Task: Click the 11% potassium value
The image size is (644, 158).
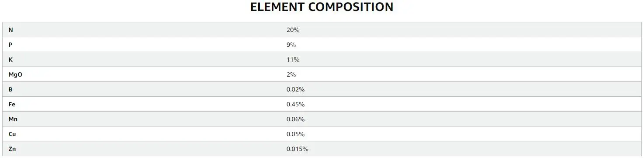Action: coord(293,60)
